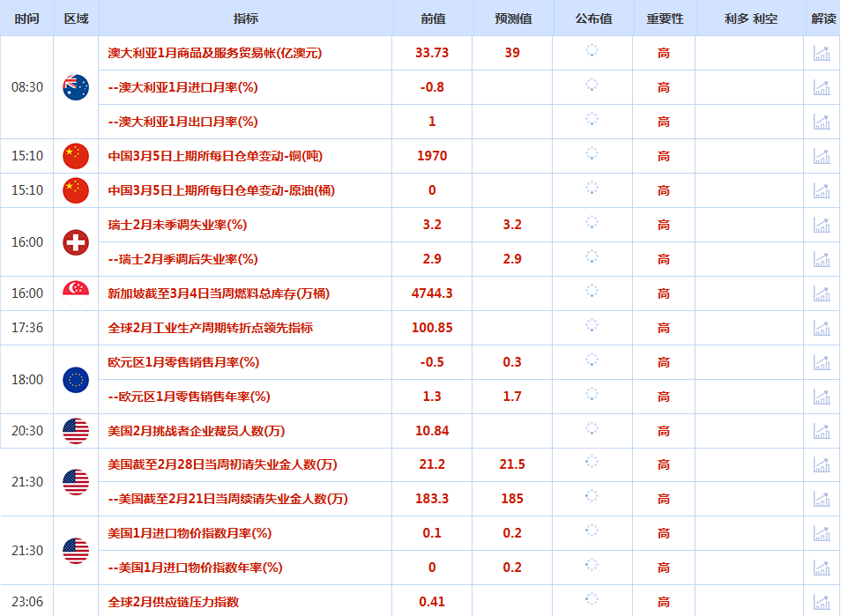The height and width of the screenshot is (616, 841).
Task: Click the 预测值 column header
Action: coord(512,19)
